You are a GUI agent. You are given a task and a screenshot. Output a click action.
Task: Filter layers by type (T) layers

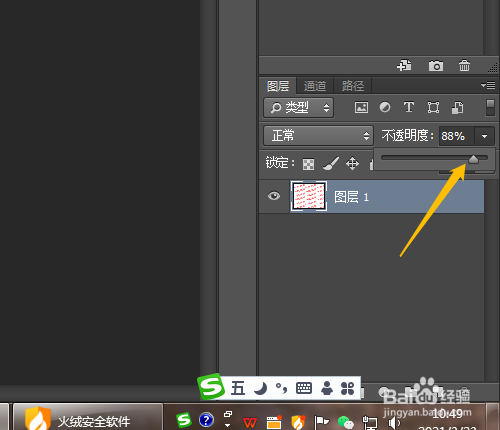click(409, 107)
